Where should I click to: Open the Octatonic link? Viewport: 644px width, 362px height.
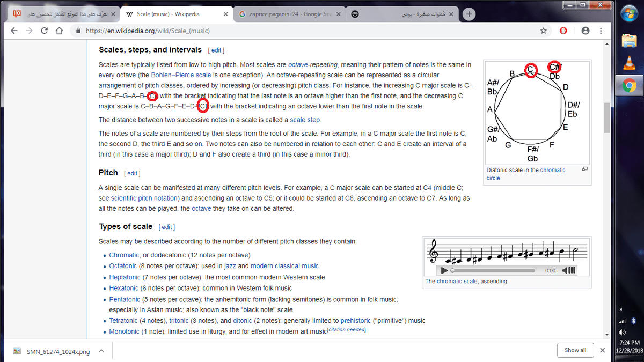(x=123, y=266)
